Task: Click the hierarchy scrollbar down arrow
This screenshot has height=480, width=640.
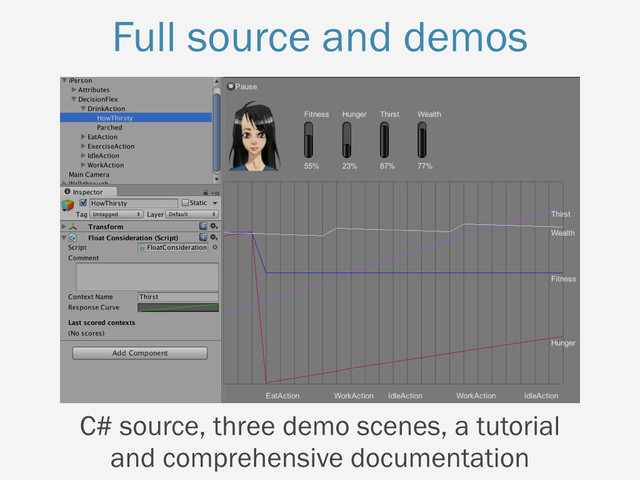Action: pyautogui.click(x=217, y=179)
